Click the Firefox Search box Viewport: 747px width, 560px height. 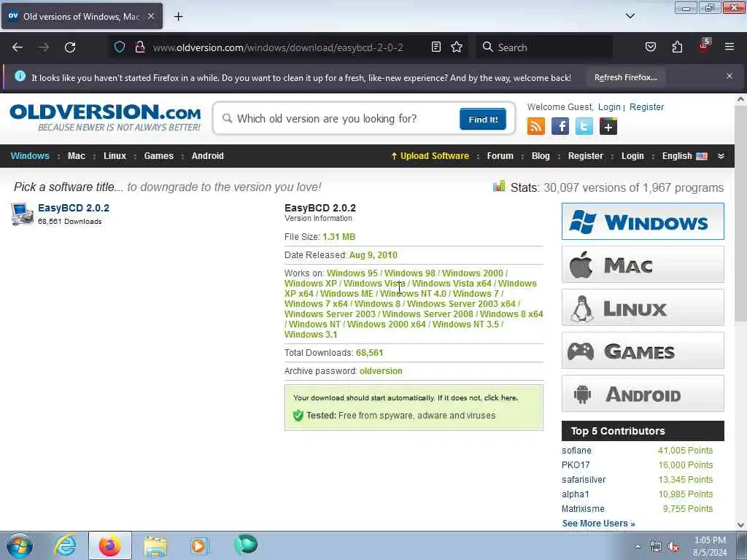(544, 47)
